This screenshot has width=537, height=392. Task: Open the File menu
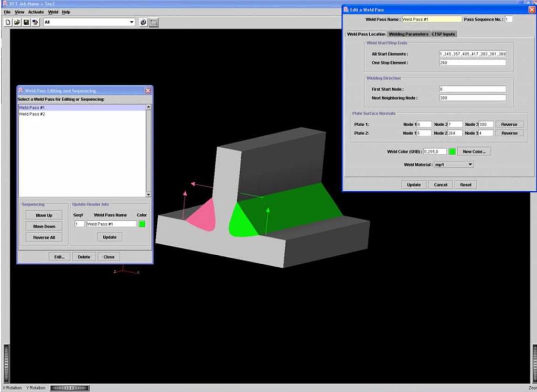(7, 12)
